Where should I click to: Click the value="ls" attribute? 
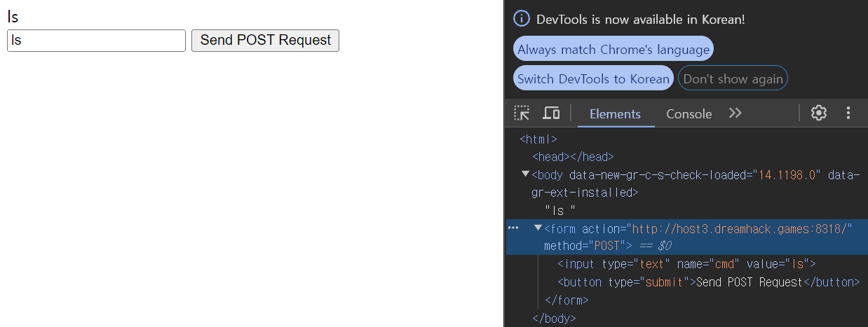click(778, 264)
